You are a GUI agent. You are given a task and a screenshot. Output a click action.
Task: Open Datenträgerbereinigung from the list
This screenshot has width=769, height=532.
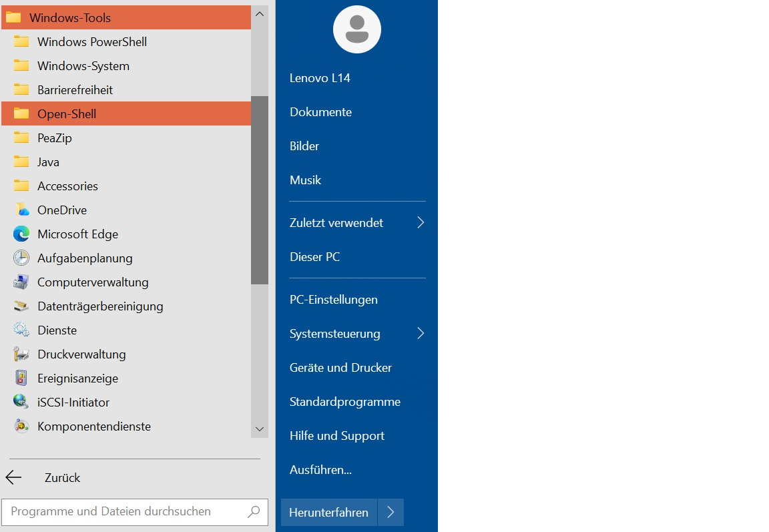point(126,306)
